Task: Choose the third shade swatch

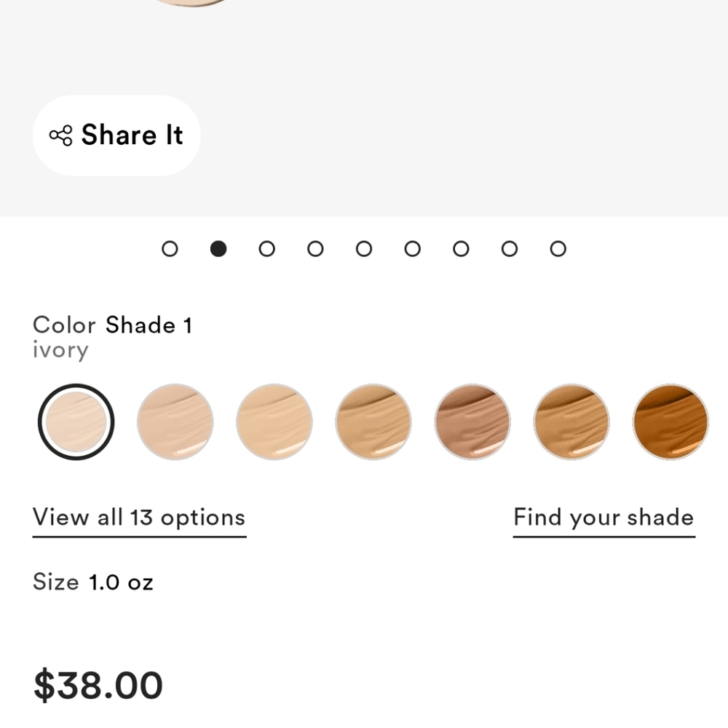Action: [274, 422]
